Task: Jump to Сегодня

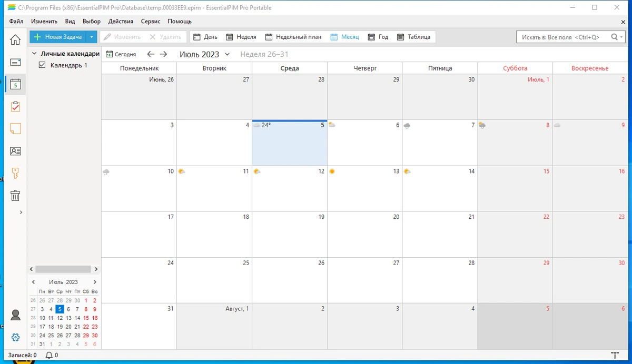Action: (121, 54)
